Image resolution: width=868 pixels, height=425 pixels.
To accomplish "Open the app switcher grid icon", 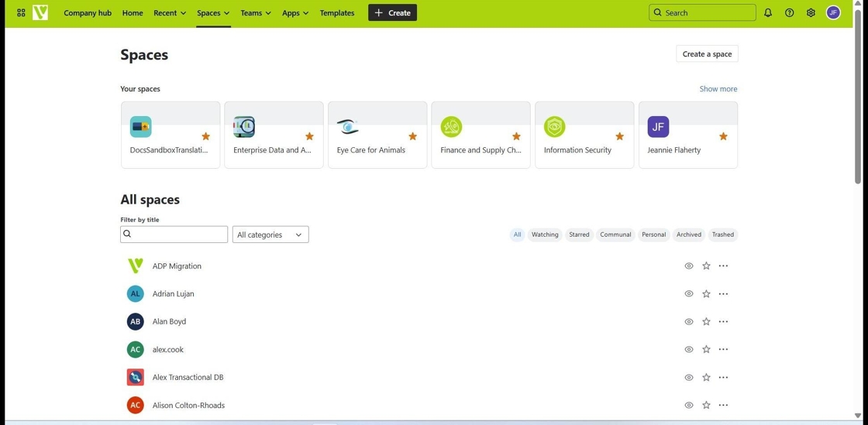I will [21, 13].
